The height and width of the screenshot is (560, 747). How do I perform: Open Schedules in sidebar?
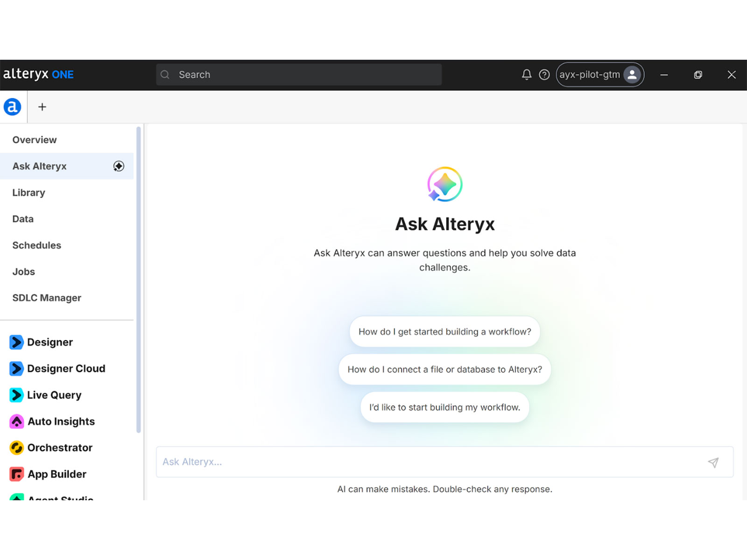point(67,245)
